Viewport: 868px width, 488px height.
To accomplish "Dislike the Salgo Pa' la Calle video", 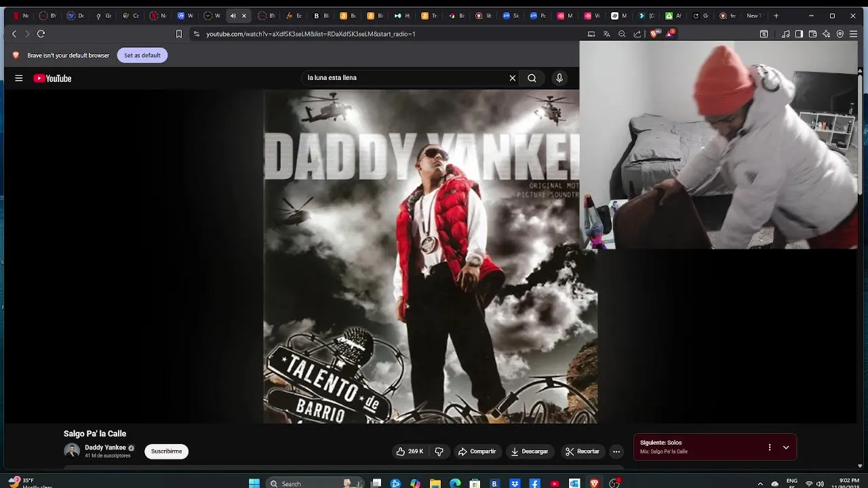I will [439, 451].
